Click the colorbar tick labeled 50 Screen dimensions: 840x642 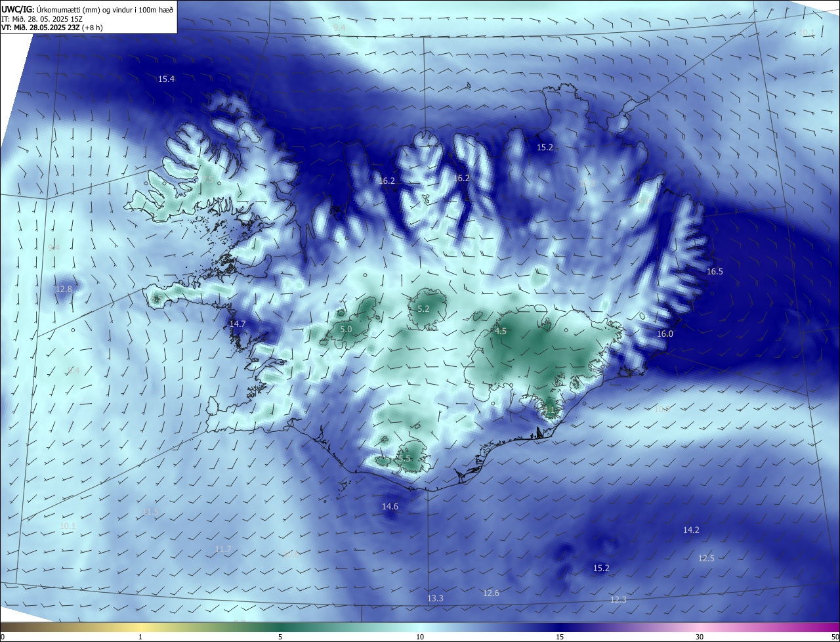835,637
